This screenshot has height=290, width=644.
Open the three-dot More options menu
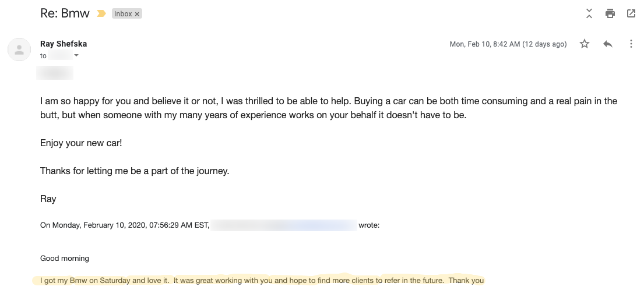pos(631,44)
